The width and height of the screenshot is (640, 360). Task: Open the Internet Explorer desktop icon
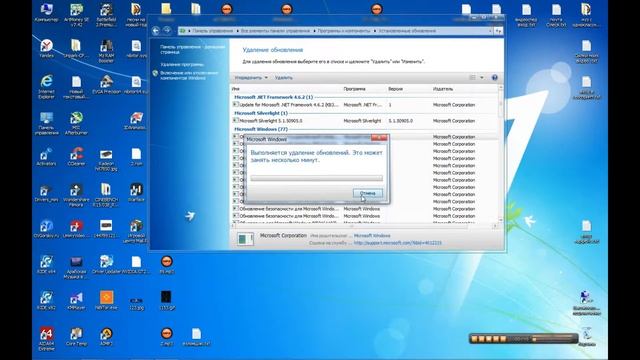(x=46, y=87)
